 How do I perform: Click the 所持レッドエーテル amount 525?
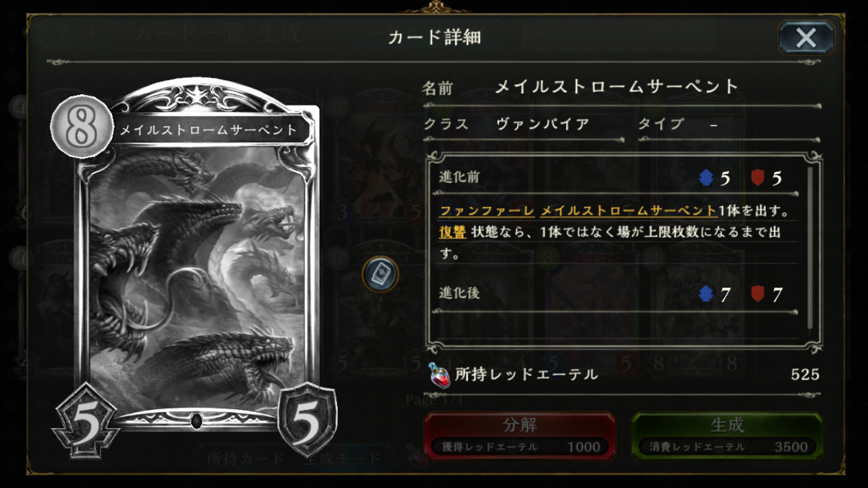tap(805, 374)
